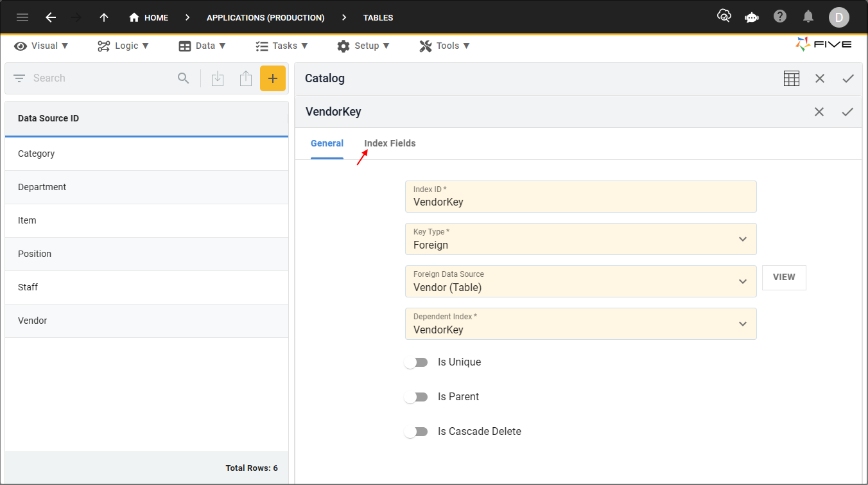The height and width of the screenshot is (485, 868).
Task: Click the TABLES breadcrumb
Action: pos(378,17)
